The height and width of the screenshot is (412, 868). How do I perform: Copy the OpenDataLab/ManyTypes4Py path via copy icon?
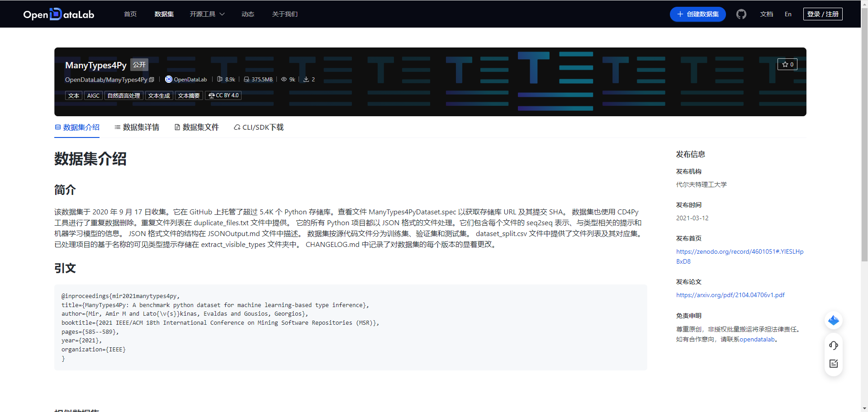152,80
